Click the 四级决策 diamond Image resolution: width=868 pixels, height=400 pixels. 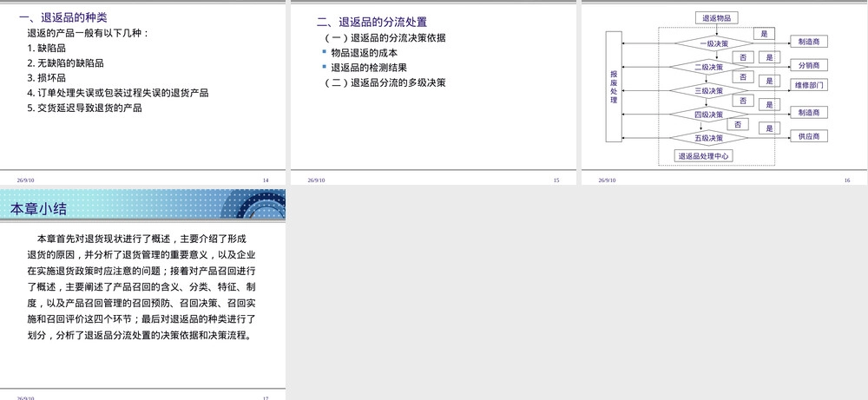coord(708,115)
